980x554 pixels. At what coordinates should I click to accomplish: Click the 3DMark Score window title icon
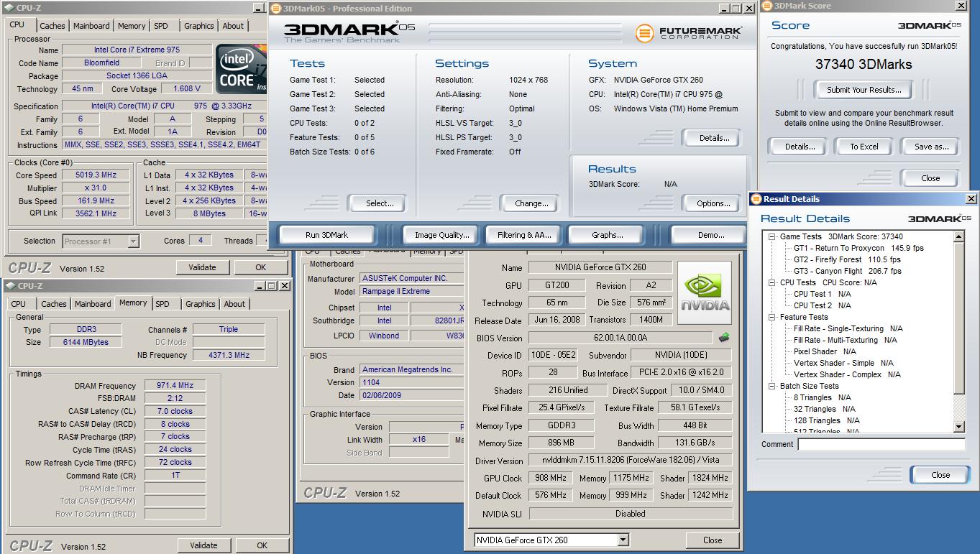[x=766, y=6]
